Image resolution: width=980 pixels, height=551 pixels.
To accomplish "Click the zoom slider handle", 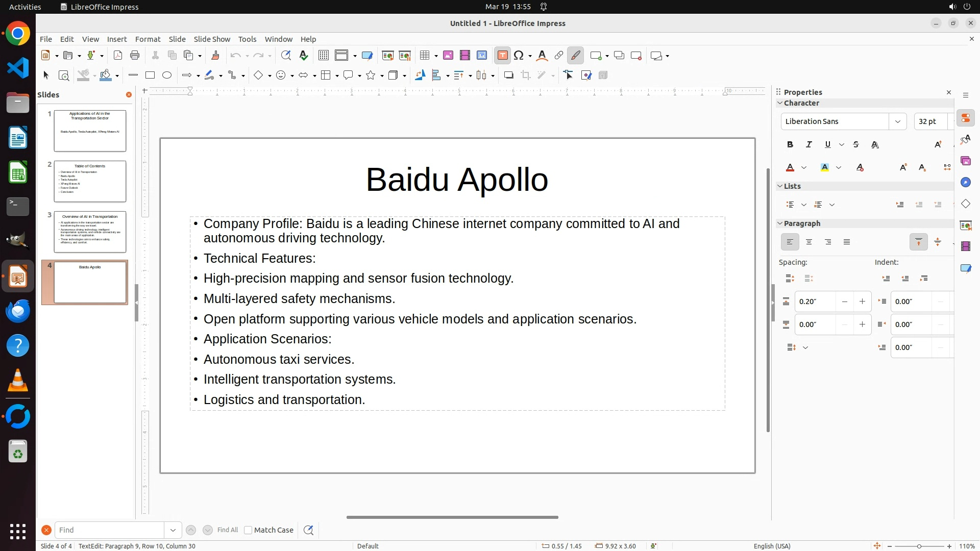I will (919, 546).
